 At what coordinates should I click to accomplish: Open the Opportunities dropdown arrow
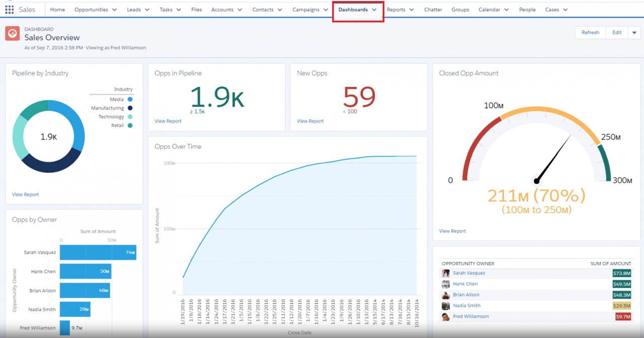[115, 9]
